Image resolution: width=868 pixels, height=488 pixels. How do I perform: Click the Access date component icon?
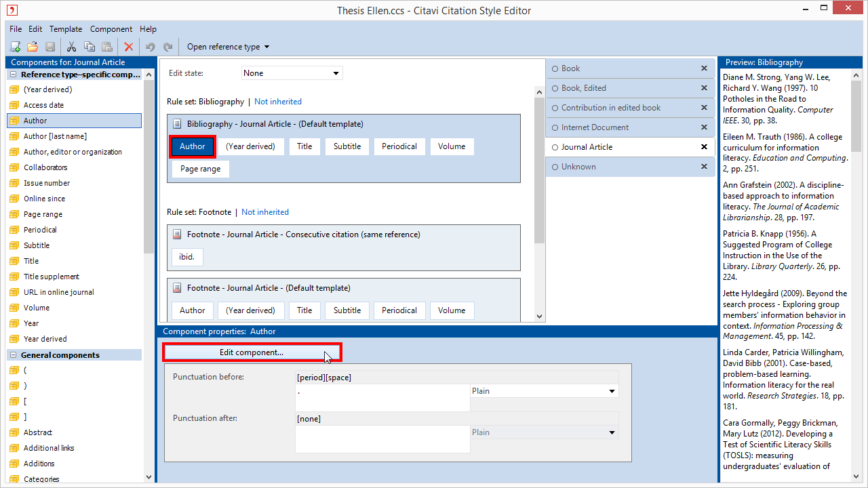14,105
